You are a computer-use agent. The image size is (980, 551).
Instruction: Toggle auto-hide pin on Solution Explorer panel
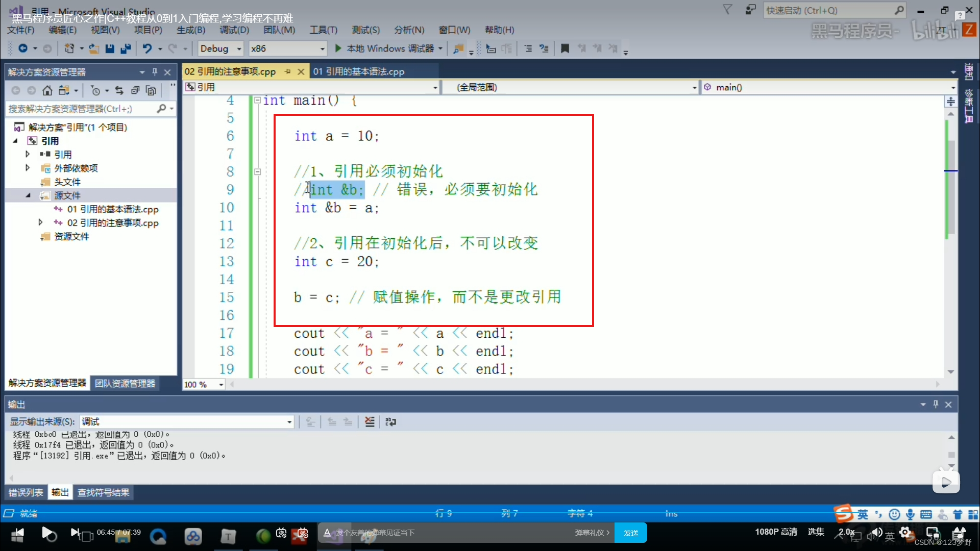[x=155, y=72]
